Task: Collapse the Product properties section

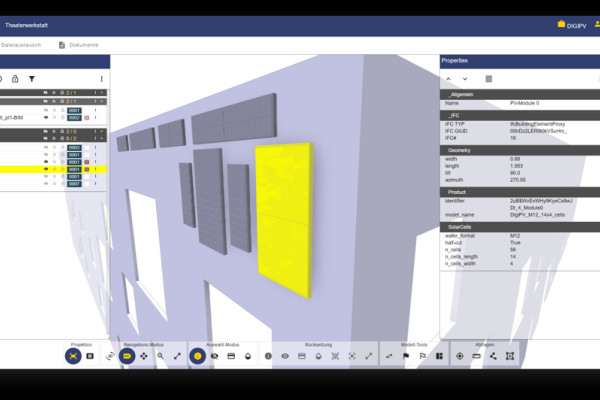Action: click(x=520, y=192)
